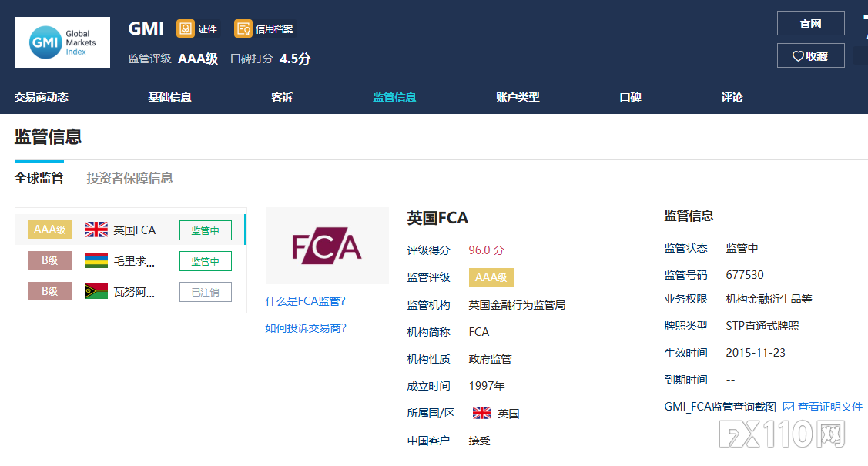Click the FCA logo image
Image resolution: width=868 pixels, height=466 pixels.
point(327,246)
